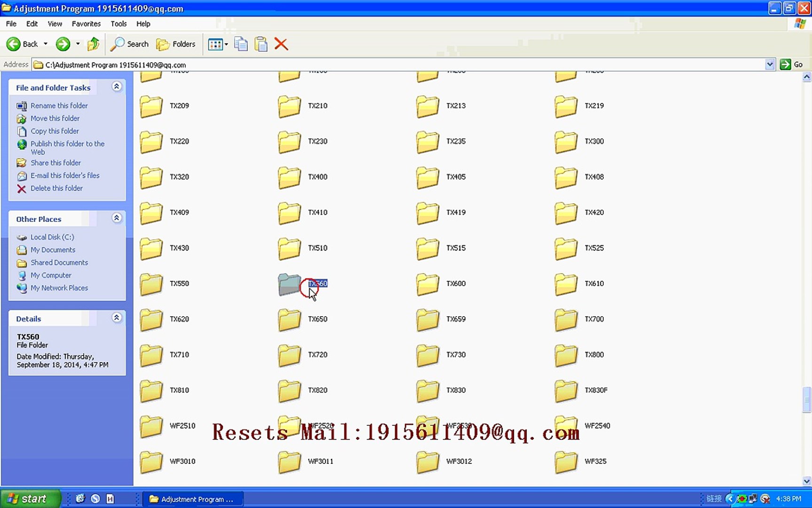Click E-mail this folder's files

(65, 175)
